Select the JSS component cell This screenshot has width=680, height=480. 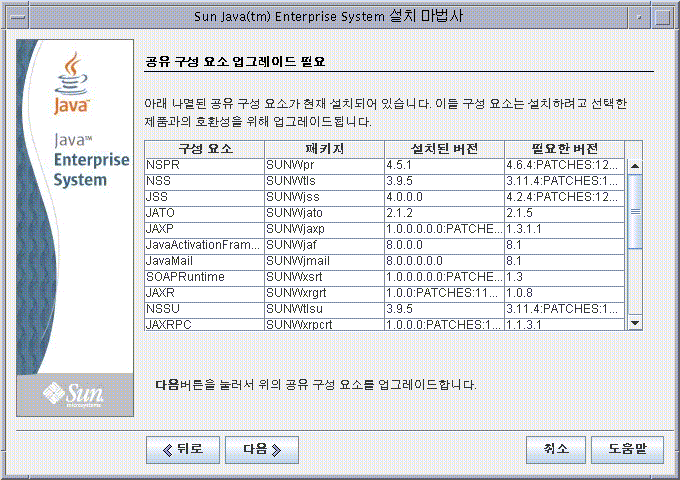coord(205,197)
